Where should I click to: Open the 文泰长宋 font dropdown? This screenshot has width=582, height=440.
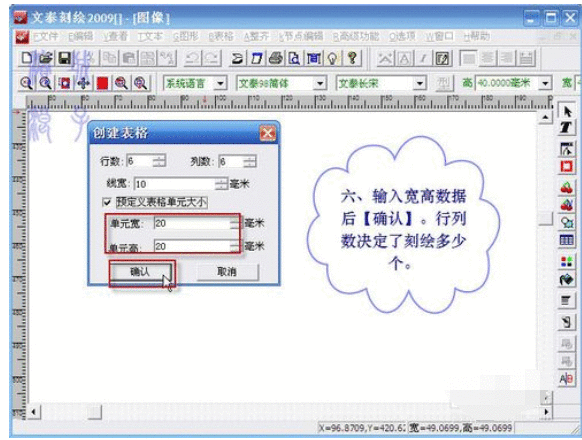[419, 83]
